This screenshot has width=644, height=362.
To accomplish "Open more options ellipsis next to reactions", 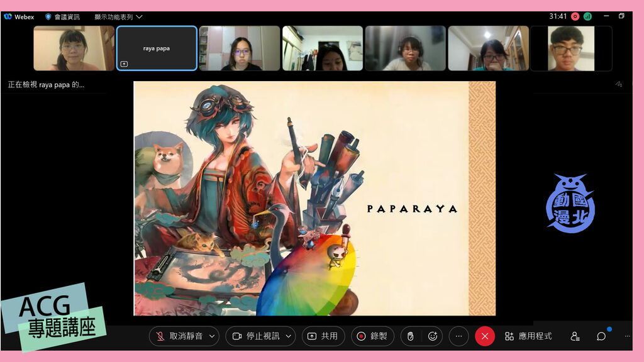I will [458, 336].
